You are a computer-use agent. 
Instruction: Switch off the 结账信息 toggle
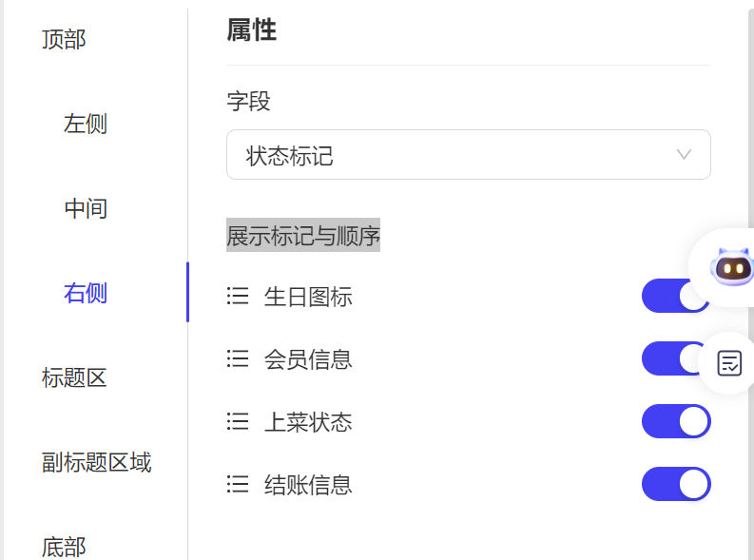pos(676,484)
